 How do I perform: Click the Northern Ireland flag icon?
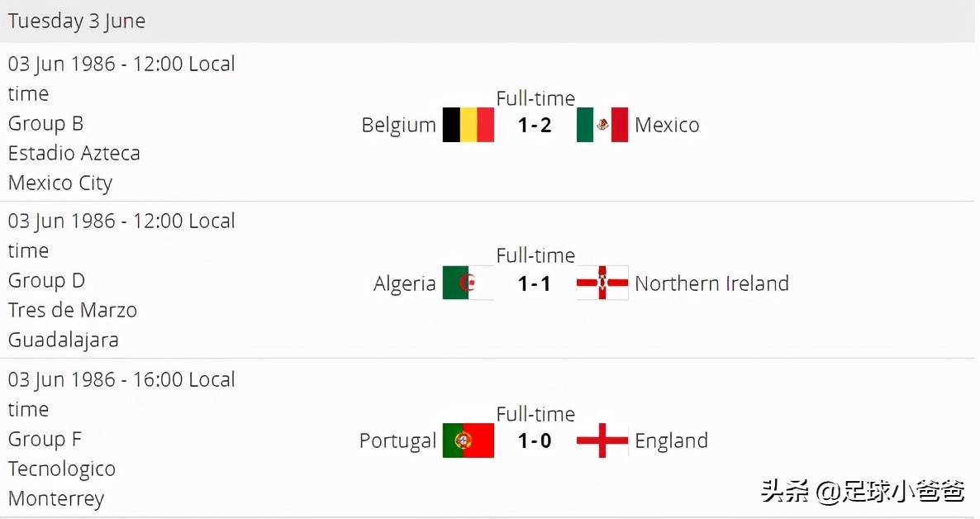click(x=602, y=283)
